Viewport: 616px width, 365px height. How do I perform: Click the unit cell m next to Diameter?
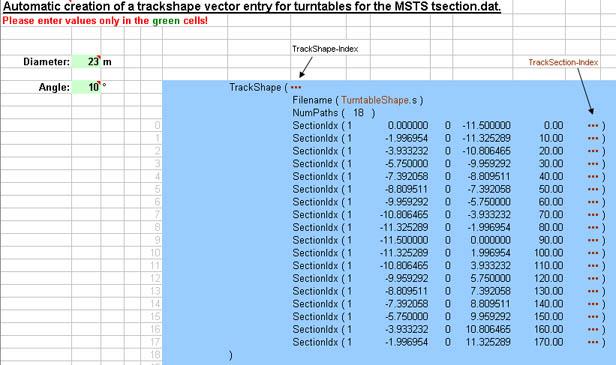point(107,62)
